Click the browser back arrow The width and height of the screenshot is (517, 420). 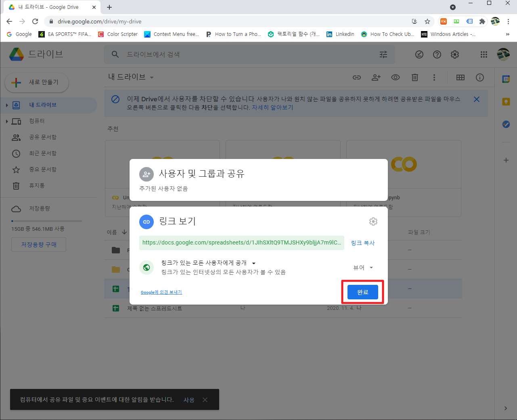(x=9, y=21)
